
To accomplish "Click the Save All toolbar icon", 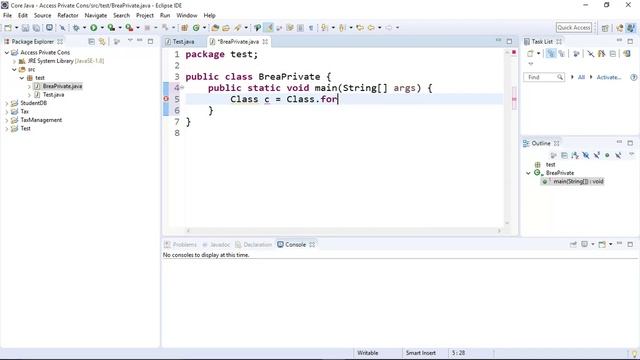I will pos(36,28).
